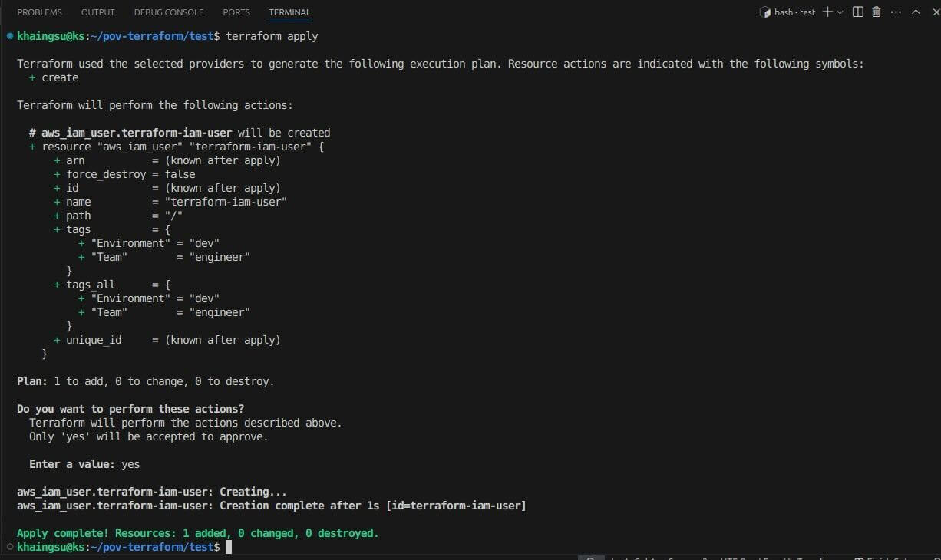Screen dimensions: 941x560
Task: Click 'Do you want to perform these actions?'
Action: pyautogui.click(x=130, y=409)
